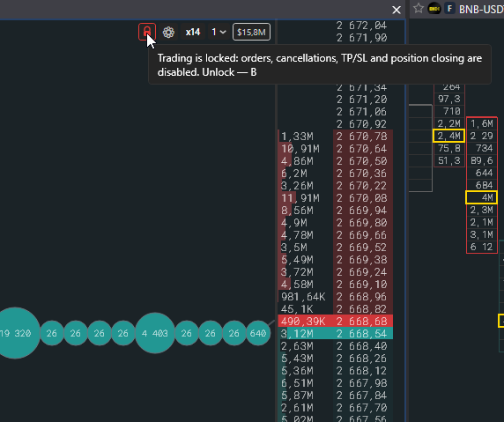Click the yellow-black site favicon
The width and height of the screenshot is (504, 422).
pos(434,9)
